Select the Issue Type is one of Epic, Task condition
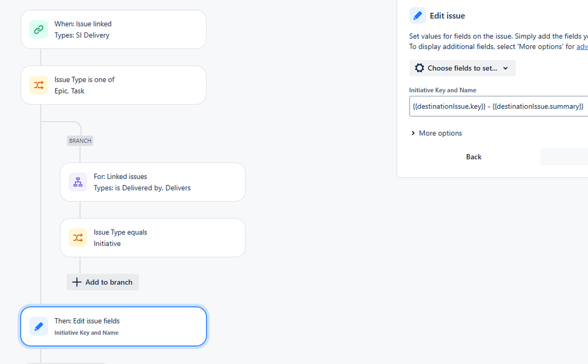The width and height of the screenshot is (588, 364). [x=114, y=85]
